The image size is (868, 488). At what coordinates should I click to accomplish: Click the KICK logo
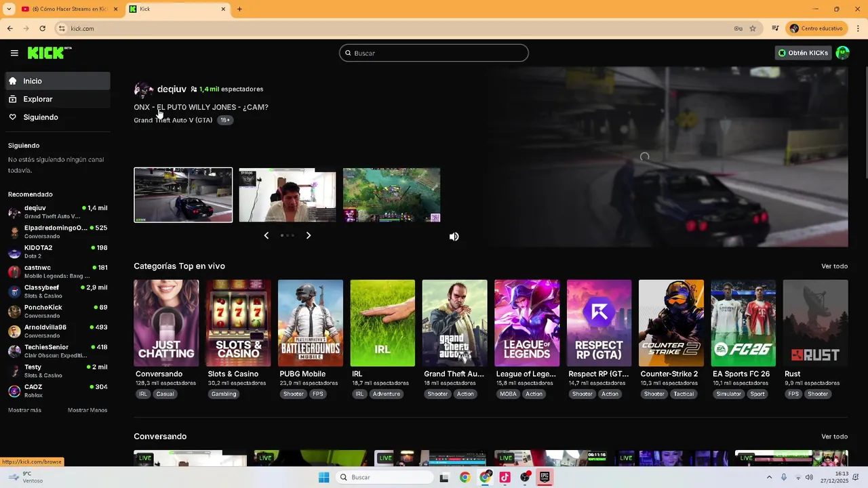[50, 53]
